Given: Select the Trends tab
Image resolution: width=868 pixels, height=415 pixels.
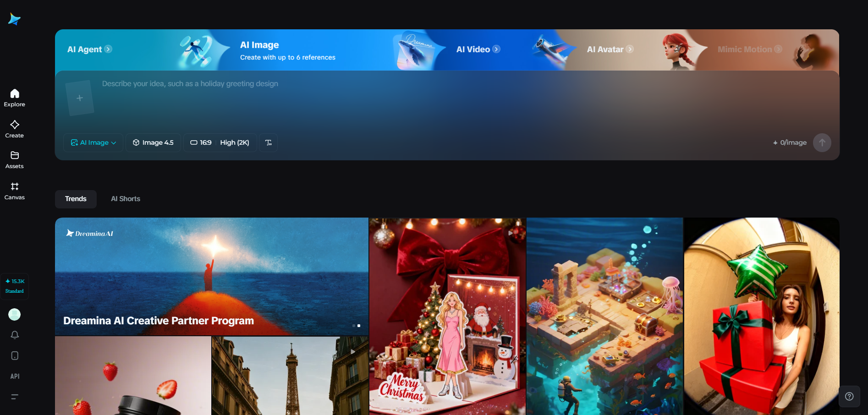Looking at the screenshot, I should pos(75,199).
